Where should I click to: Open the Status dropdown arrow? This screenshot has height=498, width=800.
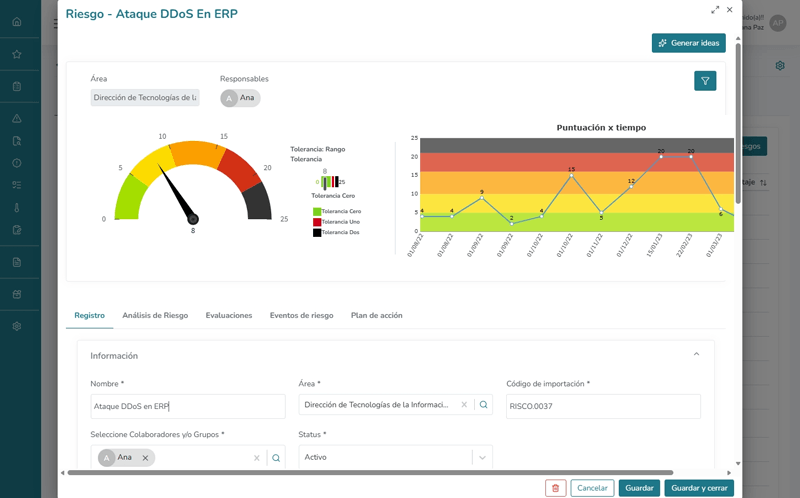pyautogui.click(x=482, y=458)
